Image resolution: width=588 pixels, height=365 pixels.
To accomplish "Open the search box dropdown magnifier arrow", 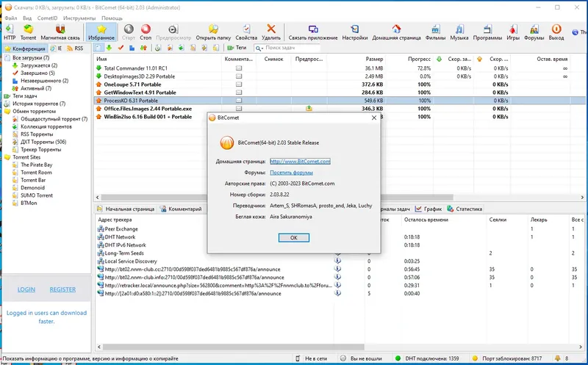I will pos(259,48).
